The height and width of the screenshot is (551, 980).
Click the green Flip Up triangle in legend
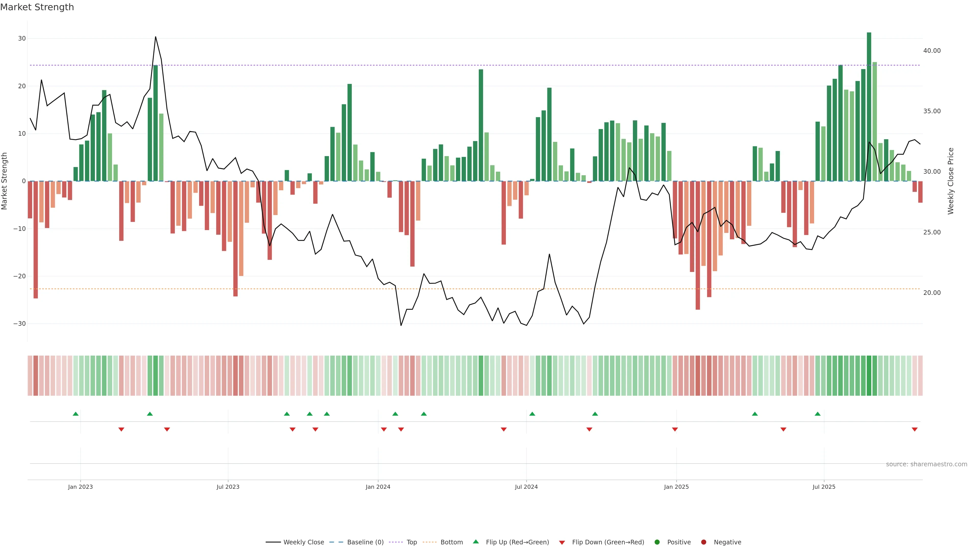(475, 542)
